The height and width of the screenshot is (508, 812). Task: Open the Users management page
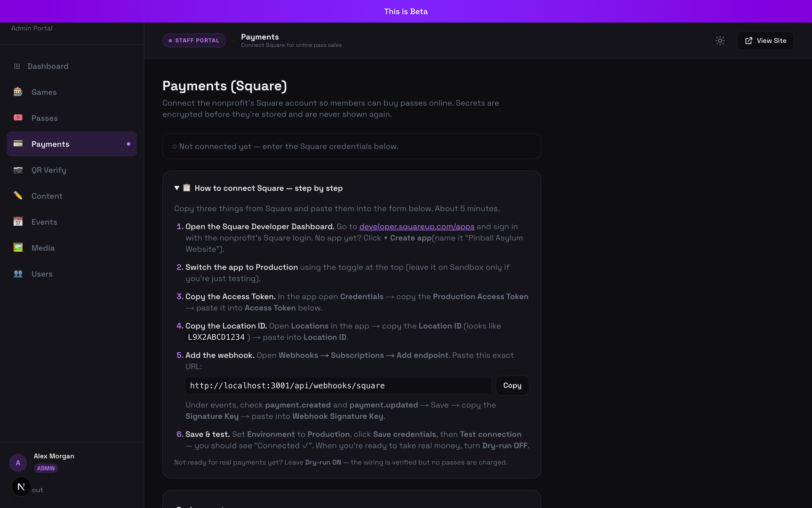72,274
